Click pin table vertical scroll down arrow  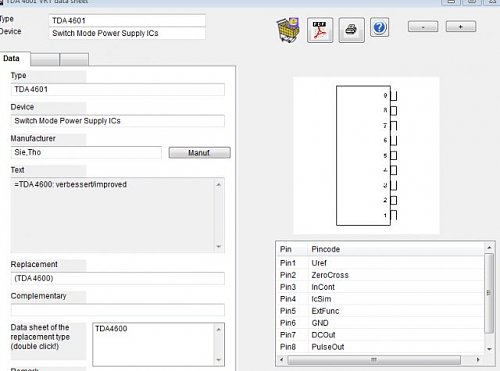[x=489, y=349]
